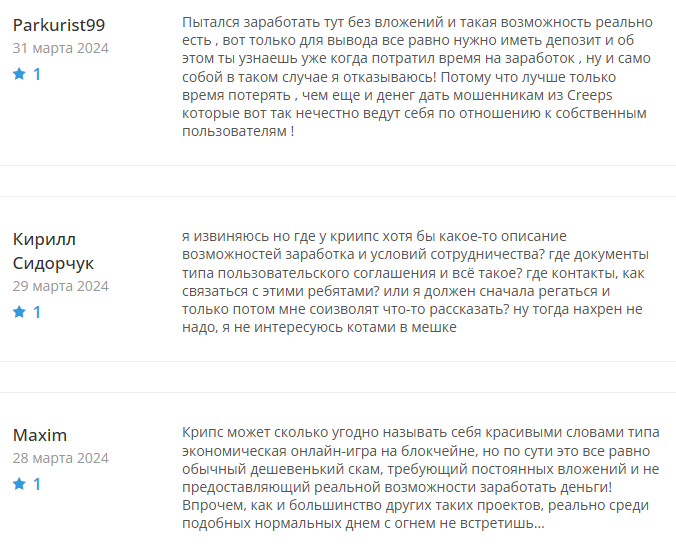Click the word Крипс starting Maxim's review
Viewport: 676px width, 546px height.
pos(204,432)
